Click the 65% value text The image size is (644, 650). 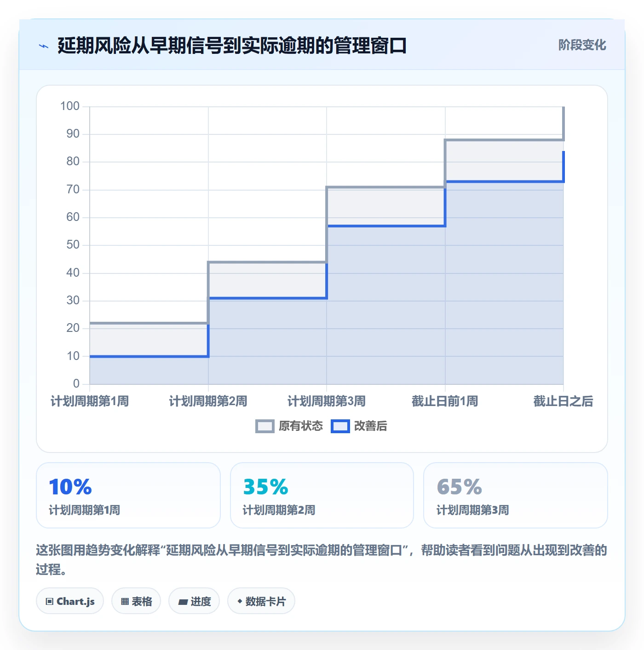point(460,487)
